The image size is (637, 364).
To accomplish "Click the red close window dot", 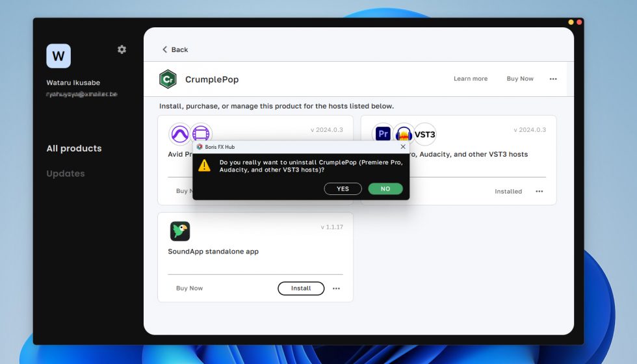I will click(579, 22).
